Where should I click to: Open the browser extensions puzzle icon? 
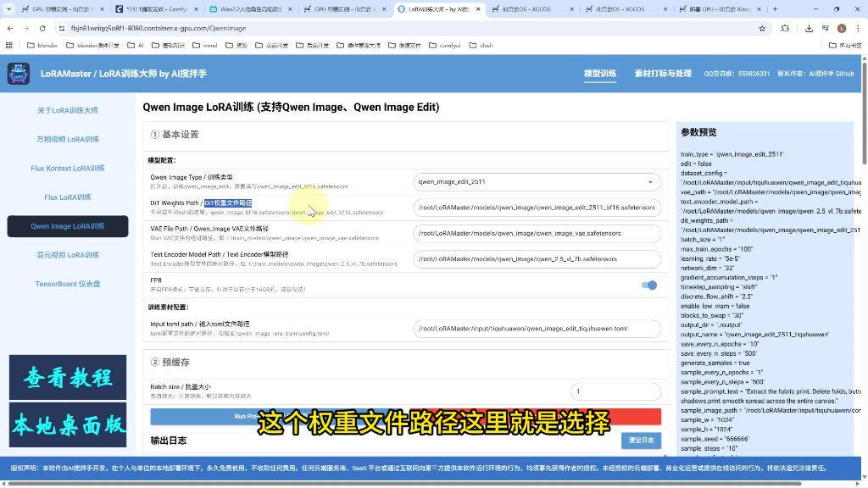pyautogui.click(x=785, y=28)
